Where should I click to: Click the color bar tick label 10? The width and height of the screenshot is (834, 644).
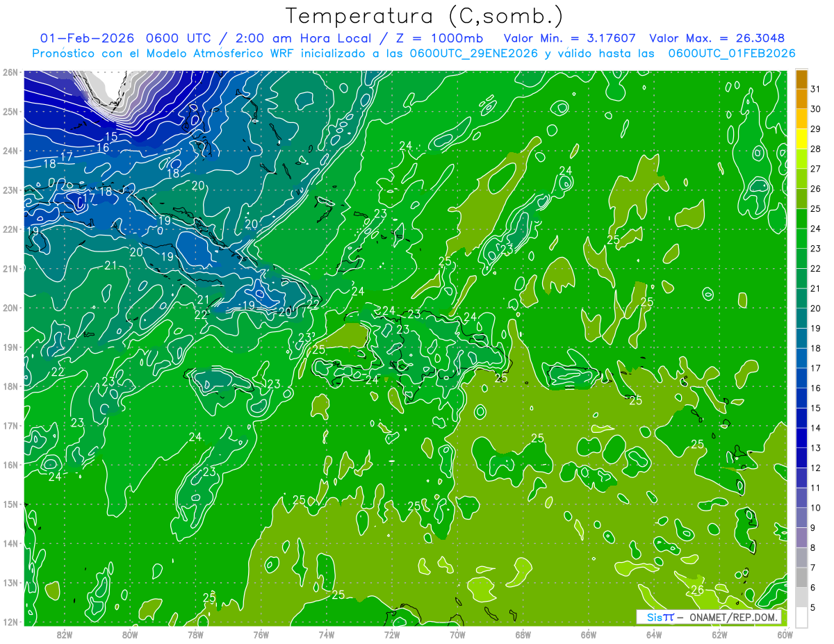click(x=815, y=508)
